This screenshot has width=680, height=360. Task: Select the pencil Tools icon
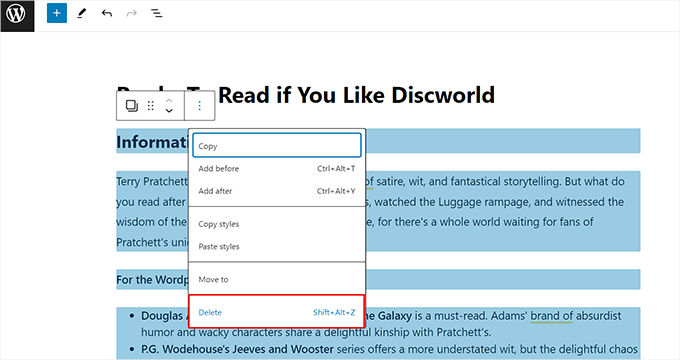coord(82,13)
